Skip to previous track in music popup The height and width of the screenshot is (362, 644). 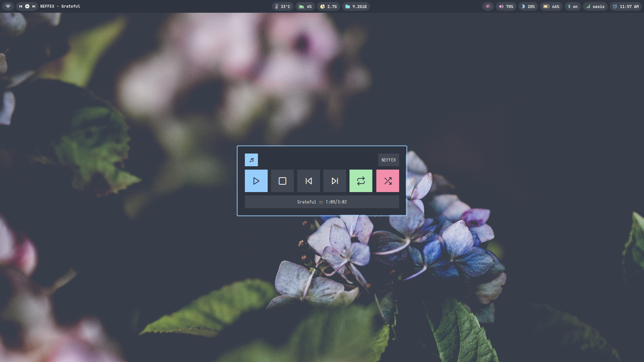(308, 181)
